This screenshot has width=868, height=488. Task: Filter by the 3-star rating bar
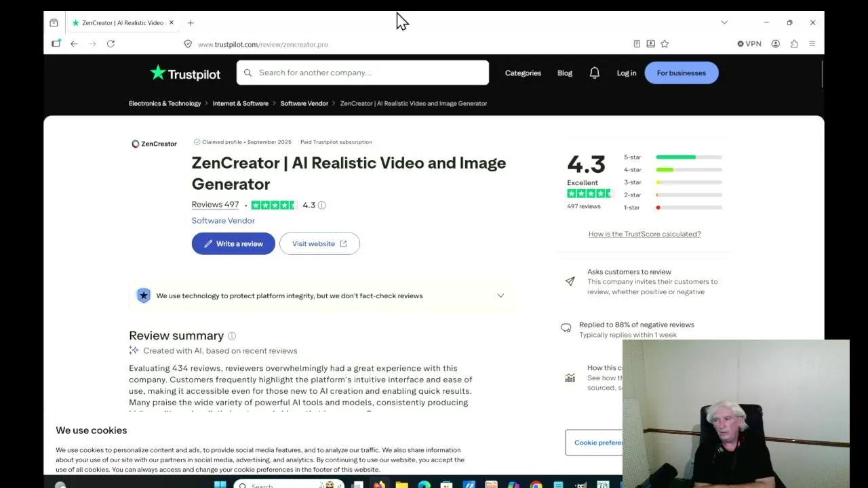673,182
